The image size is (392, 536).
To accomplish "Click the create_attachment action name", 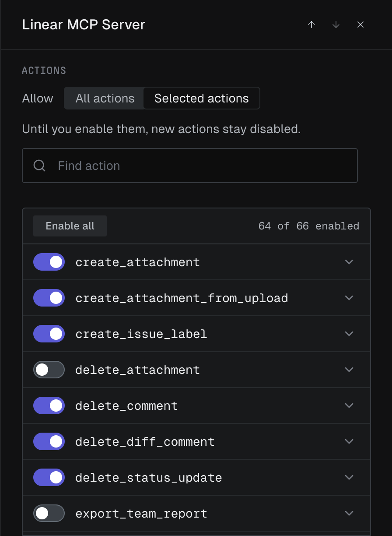I will coord(138,262).
